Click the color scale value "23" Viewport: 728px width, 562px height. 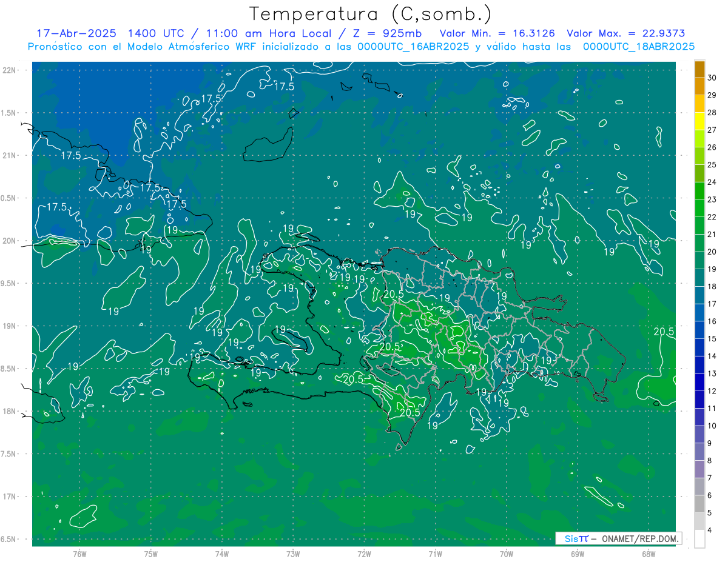coord(712,199)
